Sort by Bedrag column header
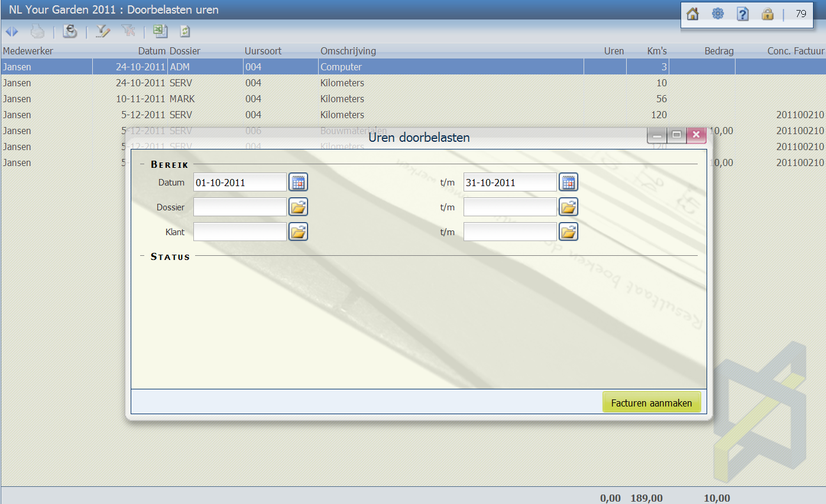 coord(719,51)
